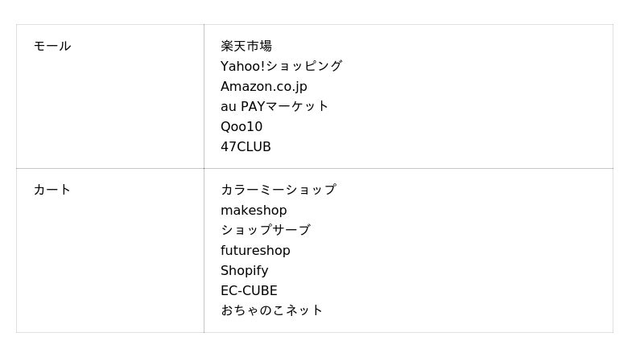Select カラーミーショップ in the cart list
644x357 pixels.
(278, 190)
